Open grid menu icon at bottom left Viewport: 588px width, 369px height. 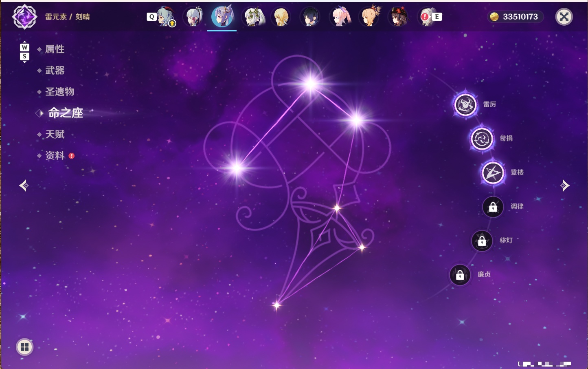pos(24,347)
